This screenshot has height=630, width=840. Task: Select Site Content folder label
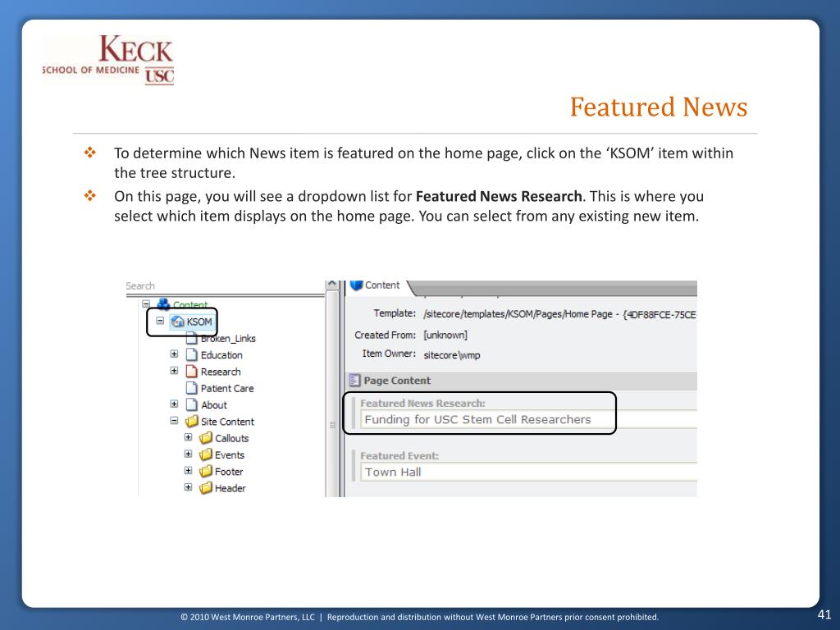[x=227, y=422]
